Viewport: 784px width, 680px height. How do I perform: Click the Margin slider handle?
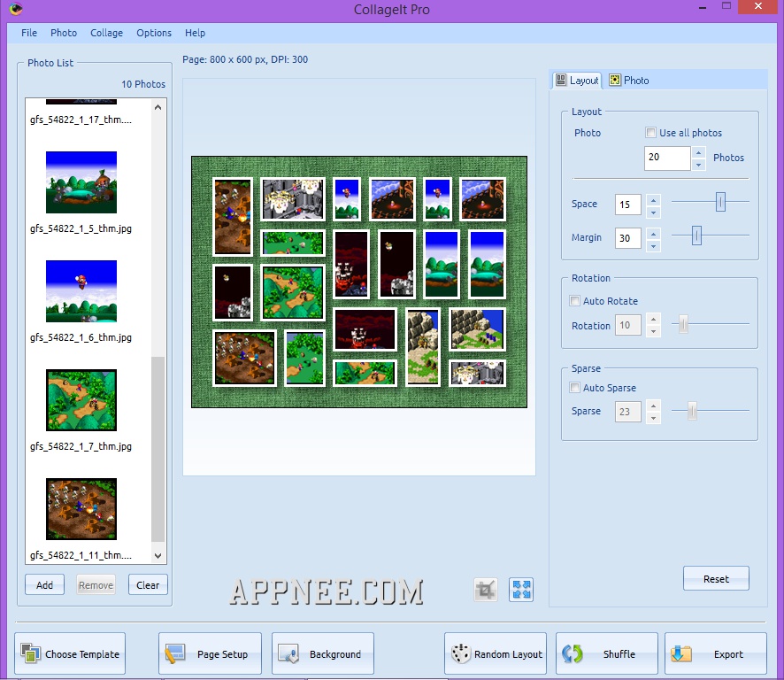(x=696, y=236)
